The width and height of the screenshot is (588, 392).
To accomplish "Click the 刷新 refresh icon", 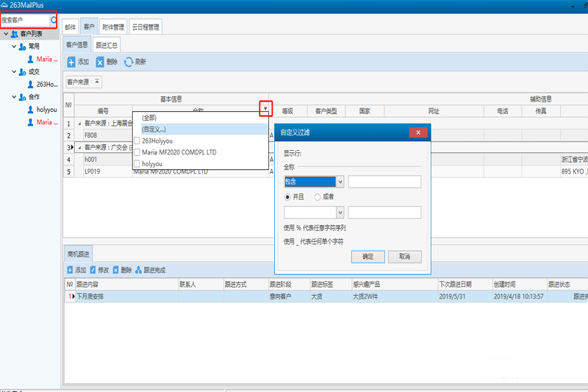I will 129,63.
